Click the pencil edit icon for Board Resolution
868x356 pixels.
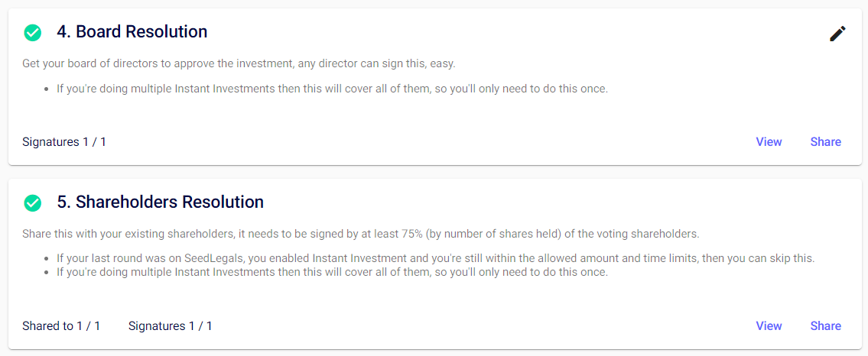[837, 34]
